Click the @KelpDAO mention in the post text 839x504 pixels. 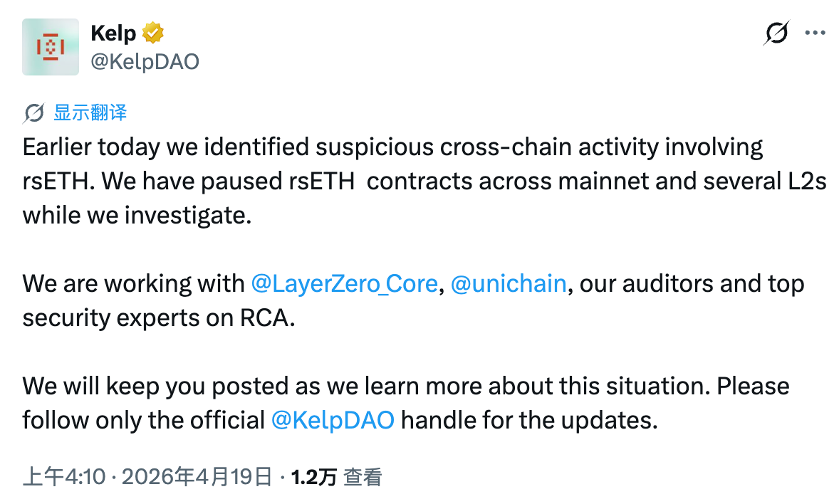[332, 420]
